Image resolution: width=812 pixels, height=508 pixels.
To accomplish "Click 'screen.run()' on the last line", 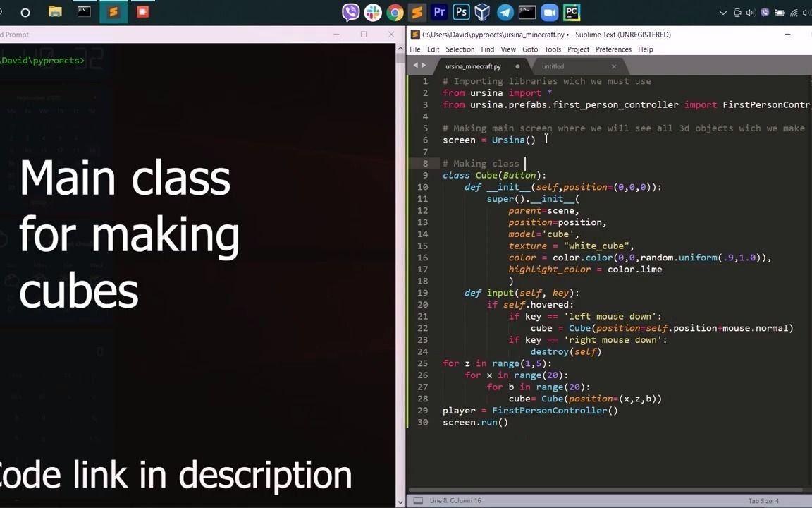I will pyautogui.click(x=475, y=423).
